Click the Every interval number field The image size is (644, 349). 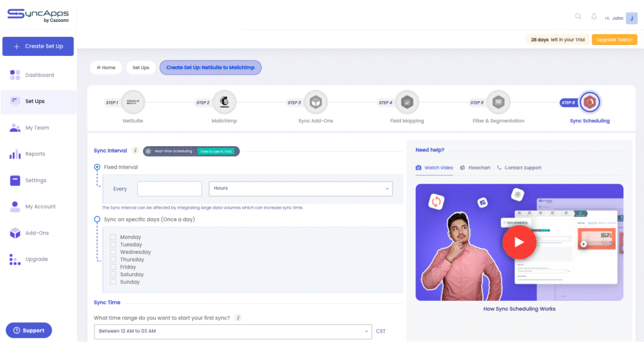click(169, 189)
